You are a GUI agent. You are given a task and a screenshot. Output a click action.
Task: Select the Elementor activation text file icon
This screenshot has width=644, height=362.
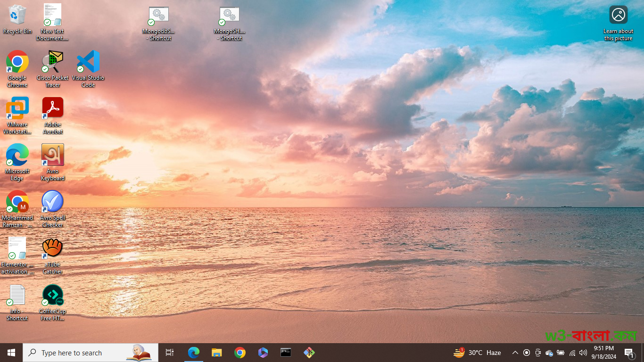tap(17, 255)
